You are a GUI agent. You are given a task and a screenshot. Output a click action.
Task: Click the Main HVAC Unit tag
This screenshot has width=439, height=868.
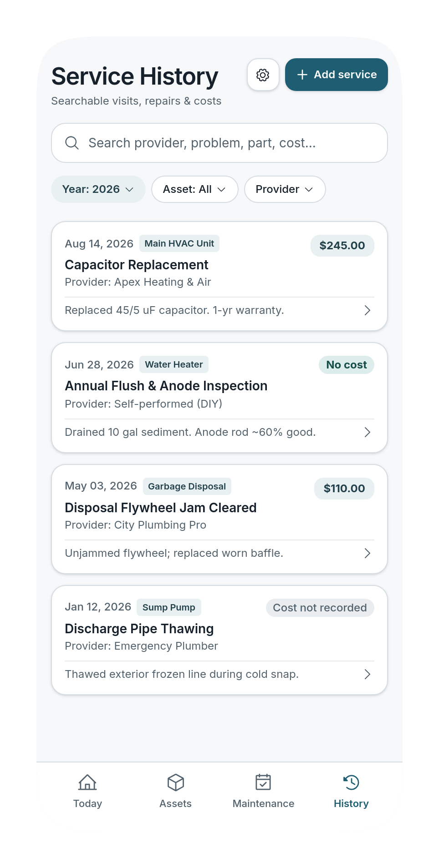pyautogui.click(x=179, y=243)
